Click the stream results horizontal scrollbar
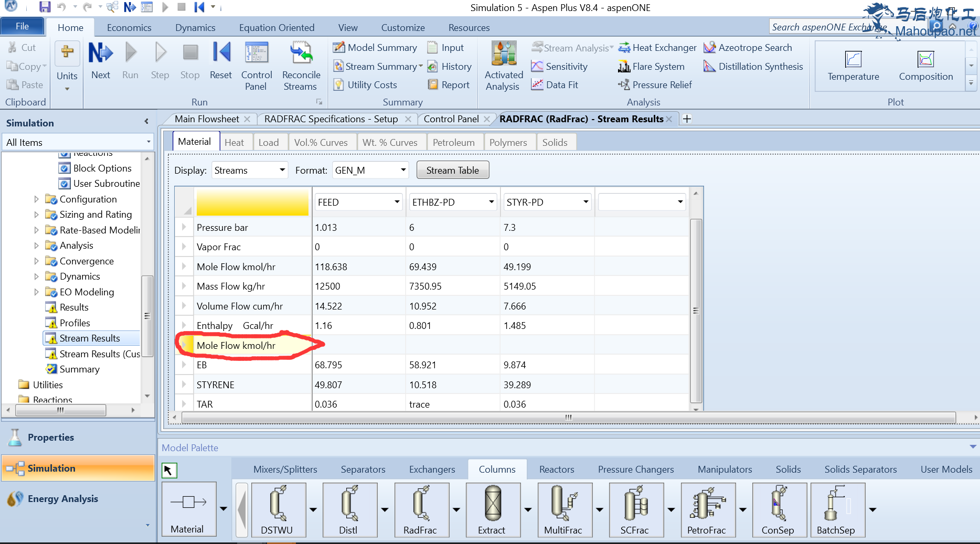This screenshot has width=980, height=544. (x=568, y=418)
